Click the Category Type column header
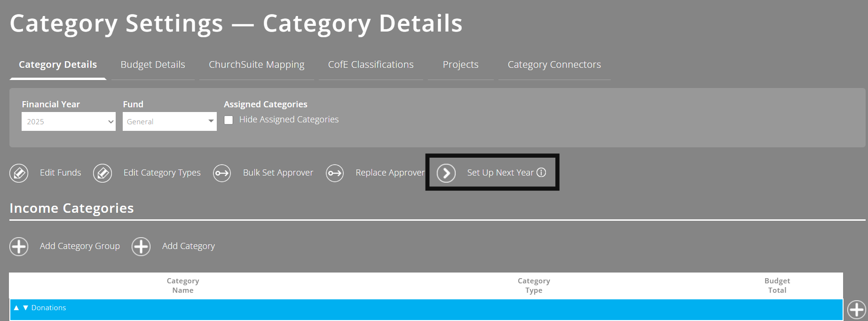868x321 pixels. tap(534, 286)
